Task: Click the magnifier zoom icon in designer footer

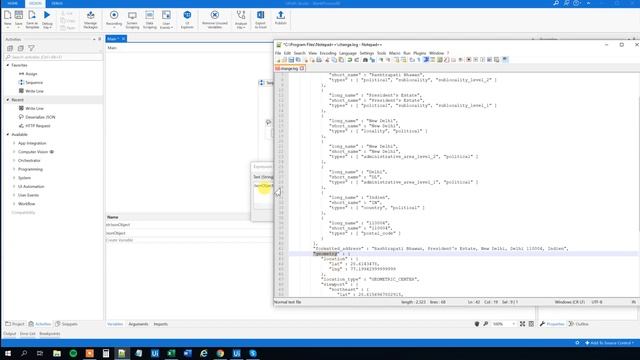Action: [x=486, y=324]
